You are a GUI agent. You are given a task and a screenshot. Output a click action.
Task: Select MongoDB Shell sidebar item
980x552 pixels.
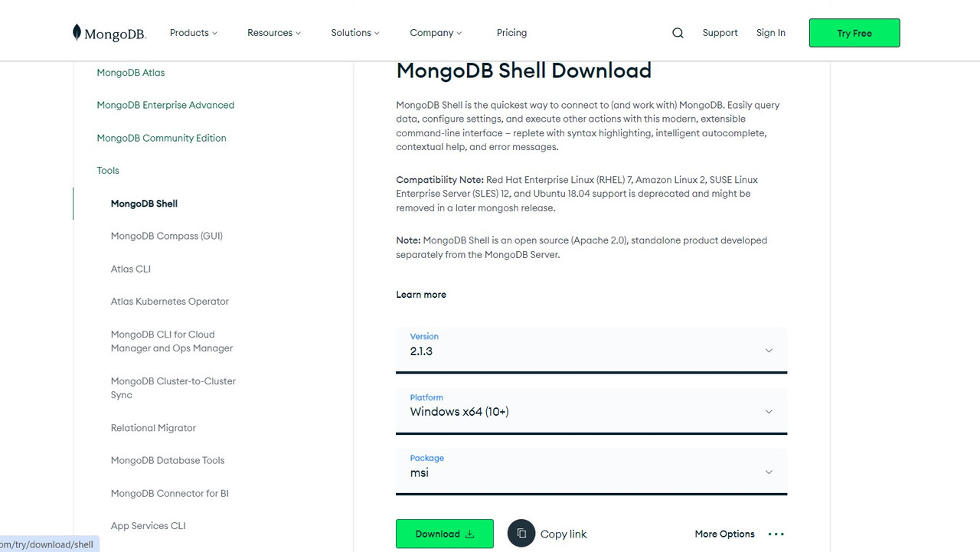click(144, 204)
